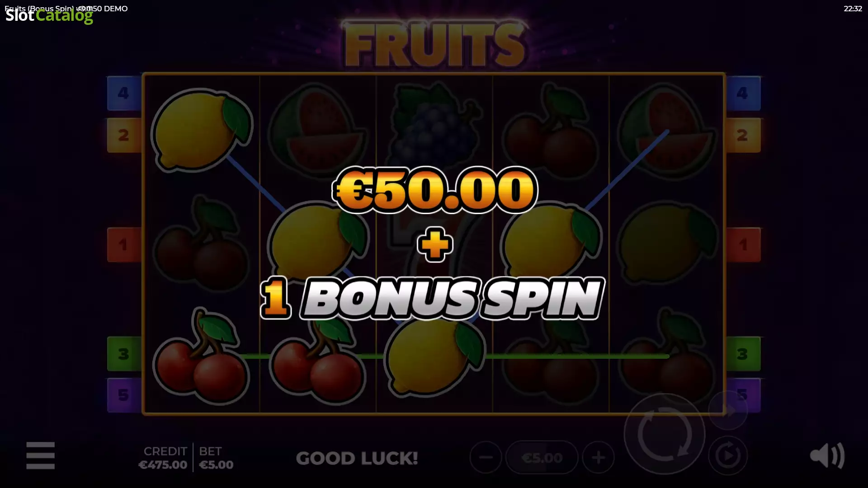Screen dimensions: 868x488
Task: Click payline 3 marker on right
Action: point(743,354)
